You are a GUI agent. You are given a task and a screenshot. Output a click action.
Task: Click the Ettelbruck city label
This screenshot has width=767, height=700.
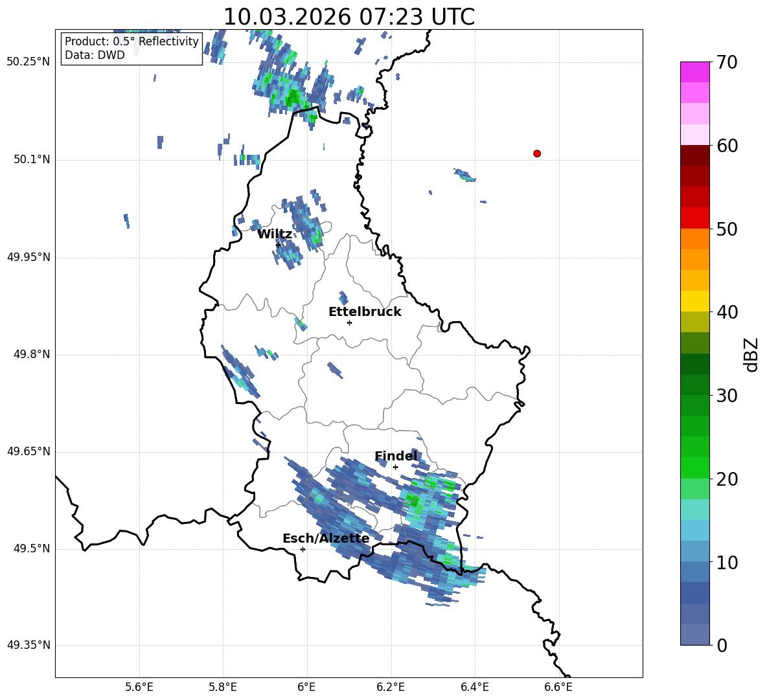pos(365,312)
